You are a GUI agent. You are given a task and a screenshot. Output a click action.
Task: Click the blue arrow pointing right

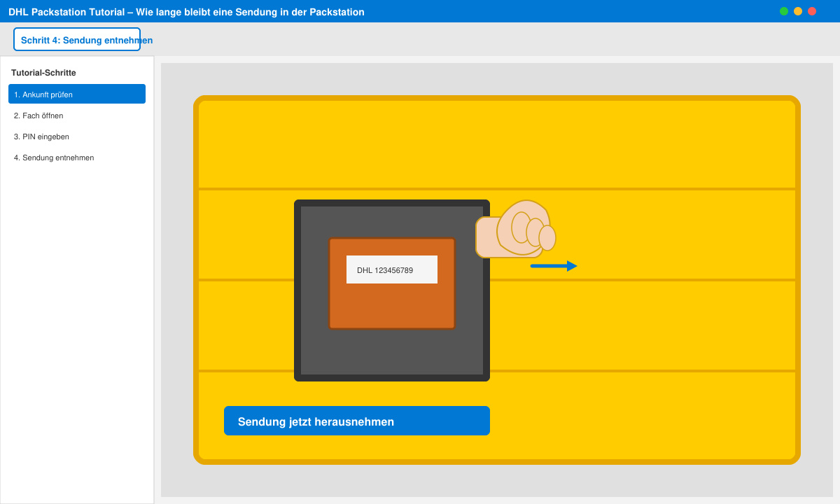coord(554,266)
